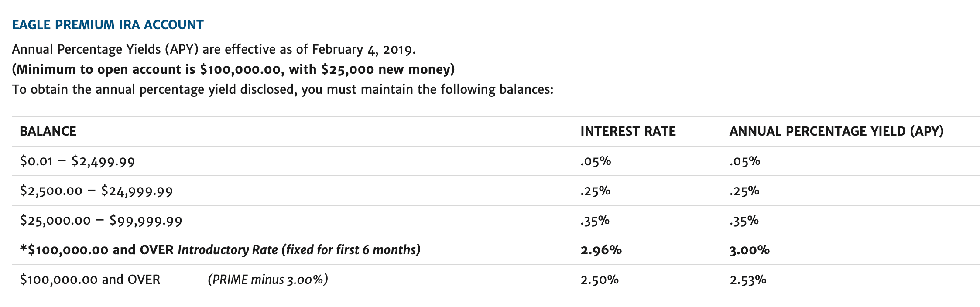Screen dimensions: 980x307
Task: Click the effective date February 4, 2019 sentence
Action: (214, 49)
